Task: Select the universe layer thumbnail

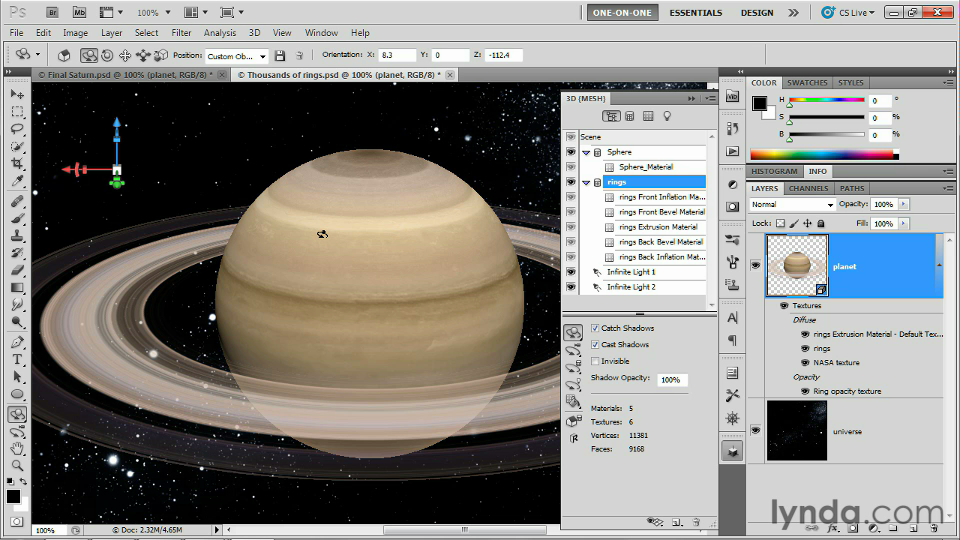Action: click(797, 430)
